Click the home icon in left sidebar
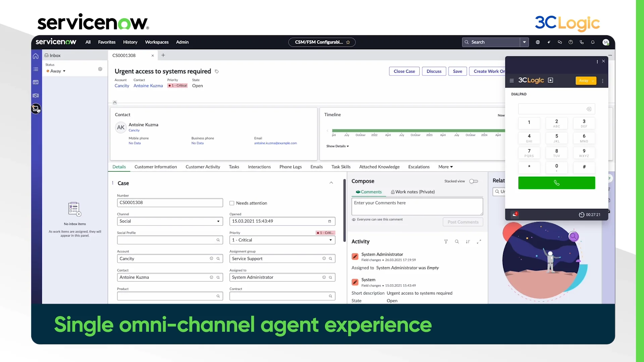Image resolution: width=644 pixels, height=362 pixels. click(36, 56)
